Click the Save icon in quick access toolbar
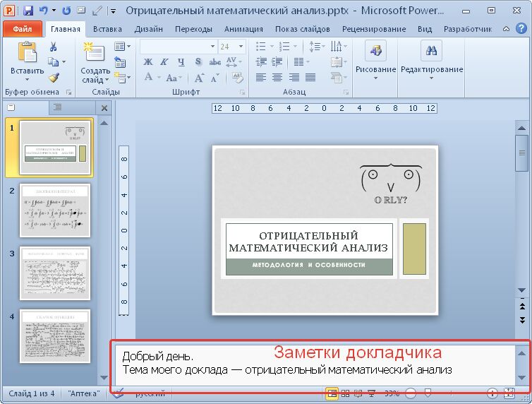 [x=28, y=11]
